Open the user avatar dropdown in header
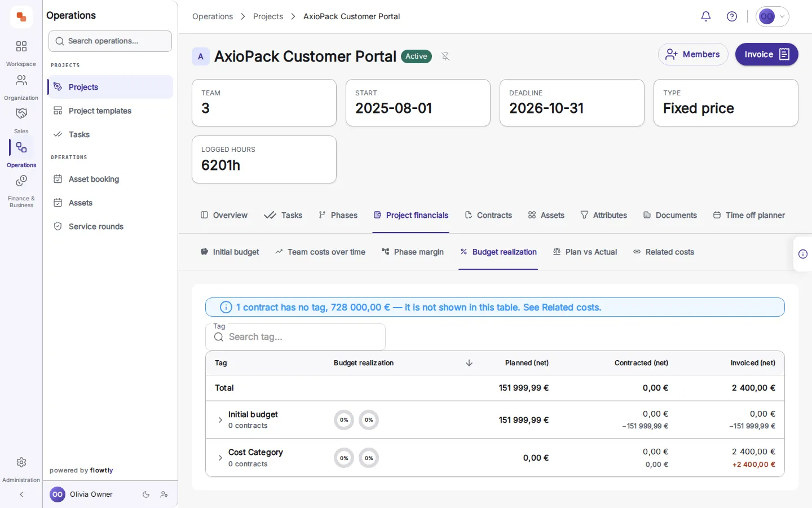Viewport: 812px width, 508px height. tap(773, 16)
